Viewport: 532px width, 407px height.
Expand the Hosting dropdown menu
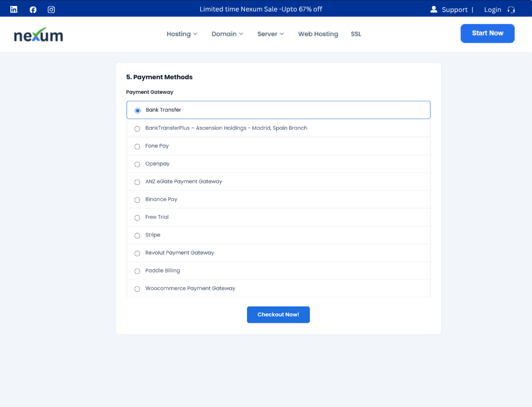point(182,34)
